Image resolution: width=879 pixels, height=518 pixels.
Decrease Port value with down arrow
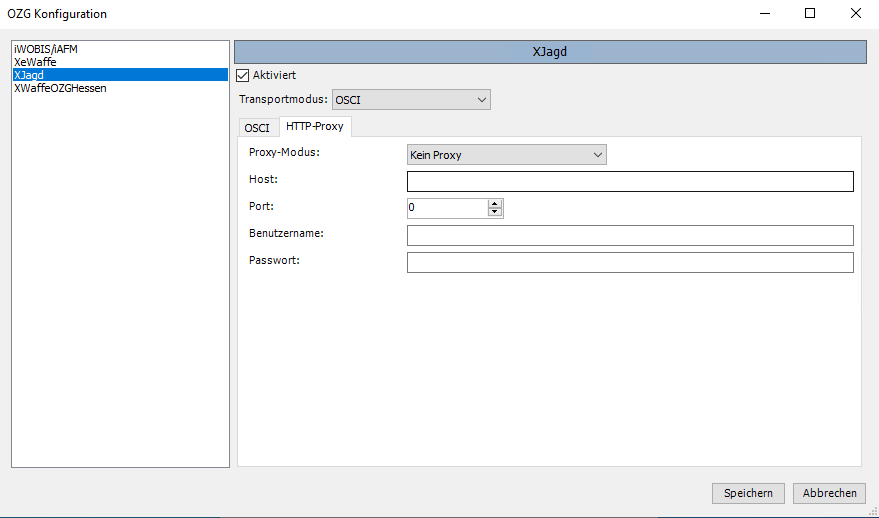494,212
